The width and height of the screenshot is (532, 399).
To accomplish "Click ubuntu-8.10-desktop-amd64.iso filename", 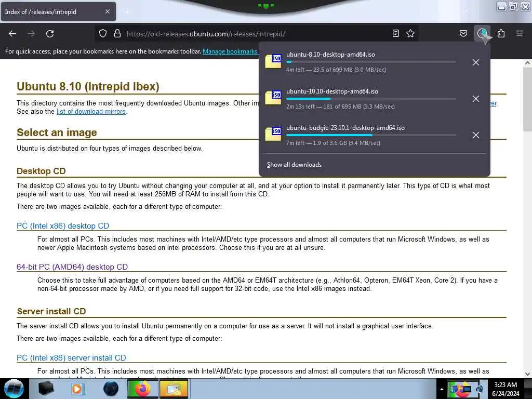I will (331, 54).
